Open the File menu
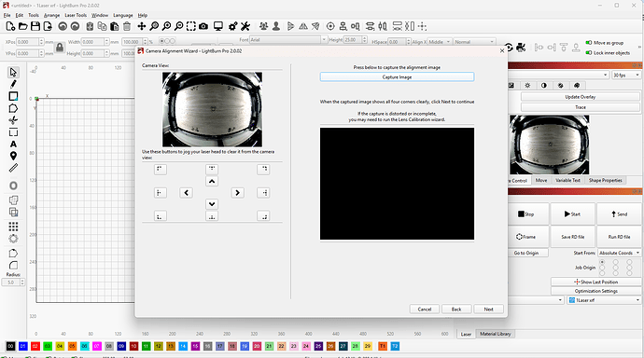Screen dimensions: 644x358 (x=7, y=15)
